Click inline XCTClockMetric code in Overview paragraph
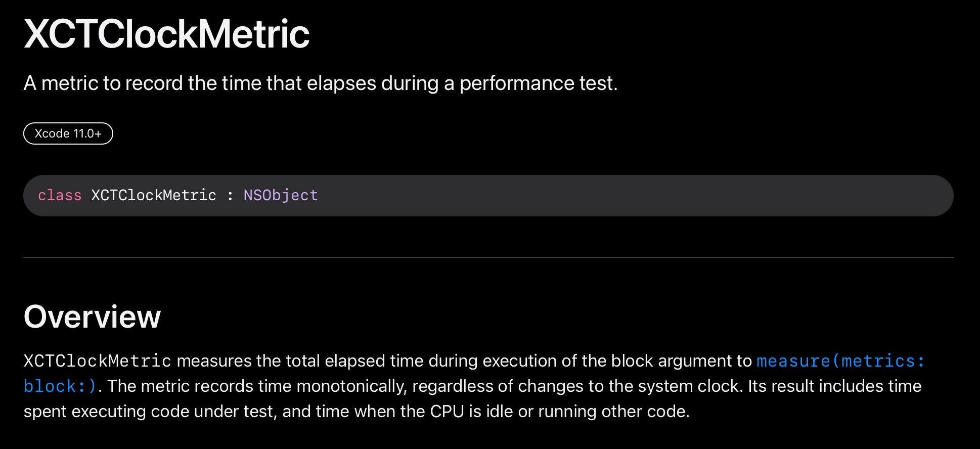Image resolution: width=980 pixels, height=449 pixels. (x=98, y=361)
